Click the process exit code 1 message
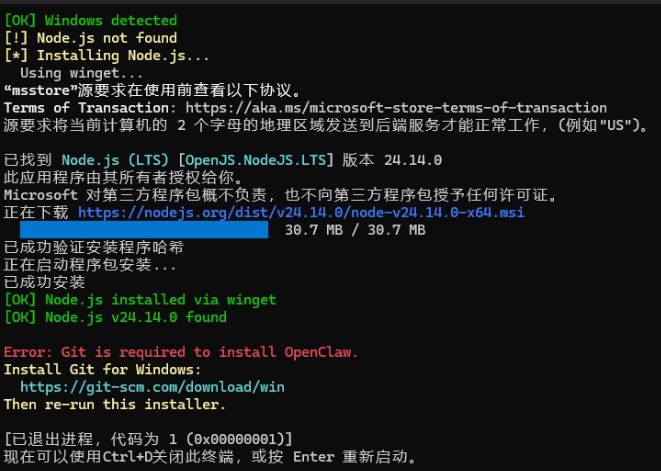661x471 pixels. click(148, 439)
